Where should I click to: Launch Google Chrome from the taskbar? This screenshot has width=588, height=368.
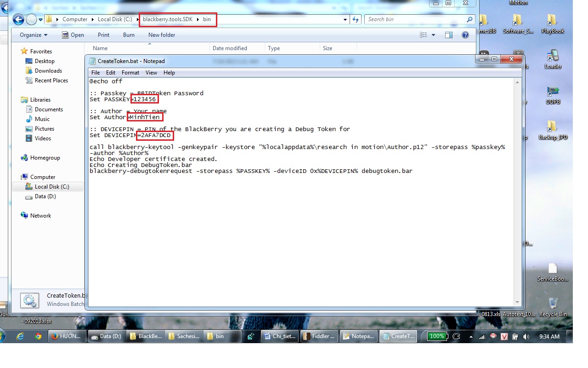click(38, 336)
